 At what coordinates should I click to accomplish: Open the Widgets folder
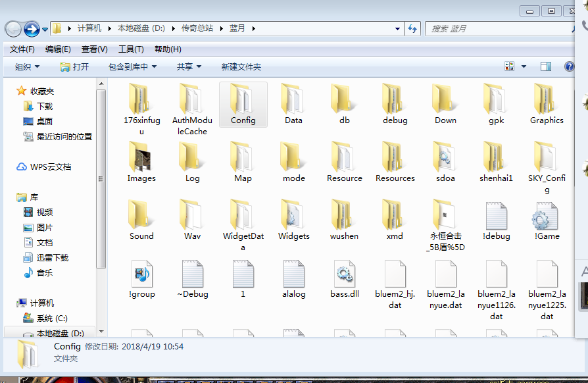tap(293, 216)
